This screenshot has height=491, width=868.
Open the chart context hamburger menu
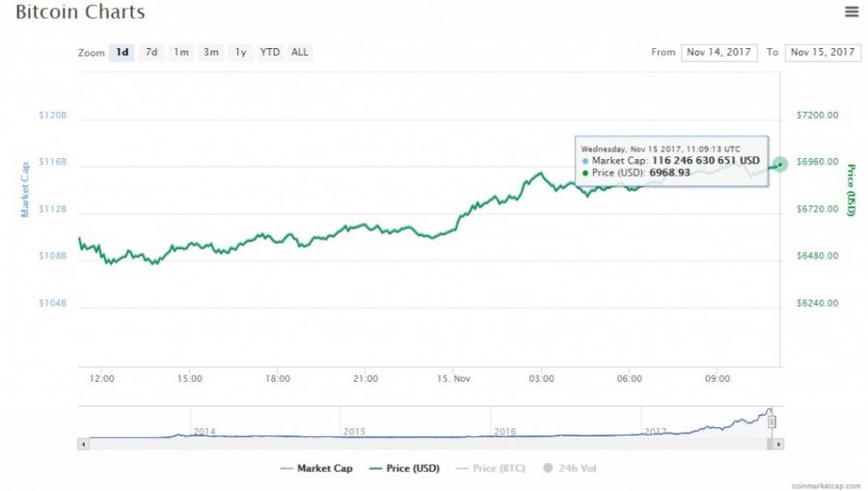click(852, 11)
